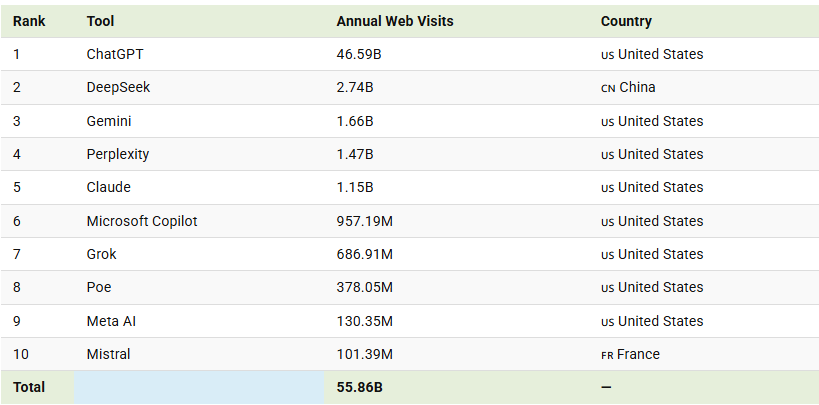
Task: Click the FR flag code beside France
Action: [607, 355]
